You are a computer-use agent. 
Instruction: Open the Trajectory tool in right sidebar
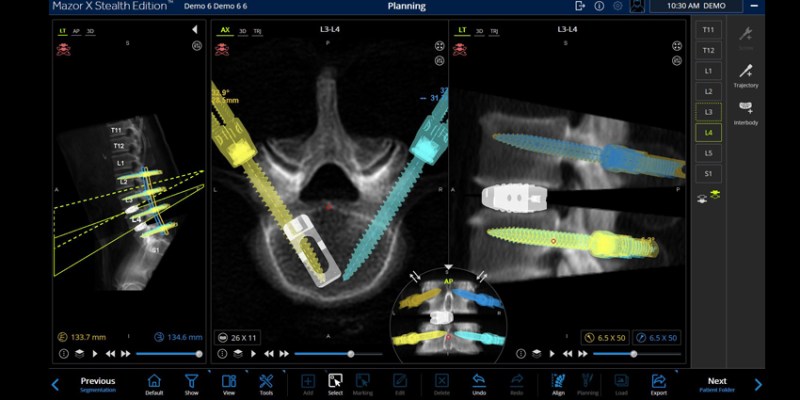746,75
